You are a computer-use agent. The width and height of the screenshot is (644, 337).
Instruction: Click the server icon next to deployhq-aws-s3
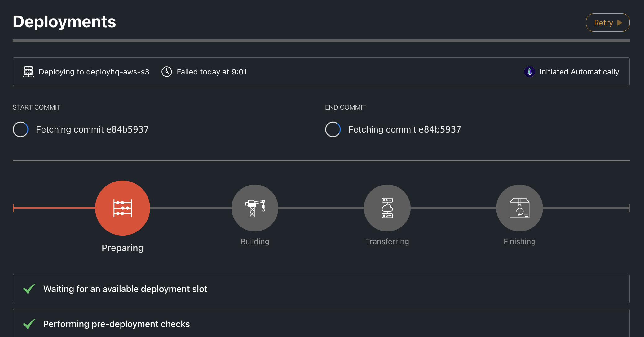pyautogui.click(x=28, y=72)
